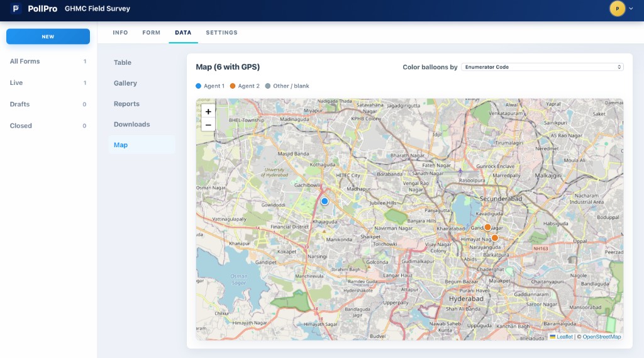Click orange marker near Himayat Nagar
The width and height of the screenshot is (644, 358).
coord(495,238)
